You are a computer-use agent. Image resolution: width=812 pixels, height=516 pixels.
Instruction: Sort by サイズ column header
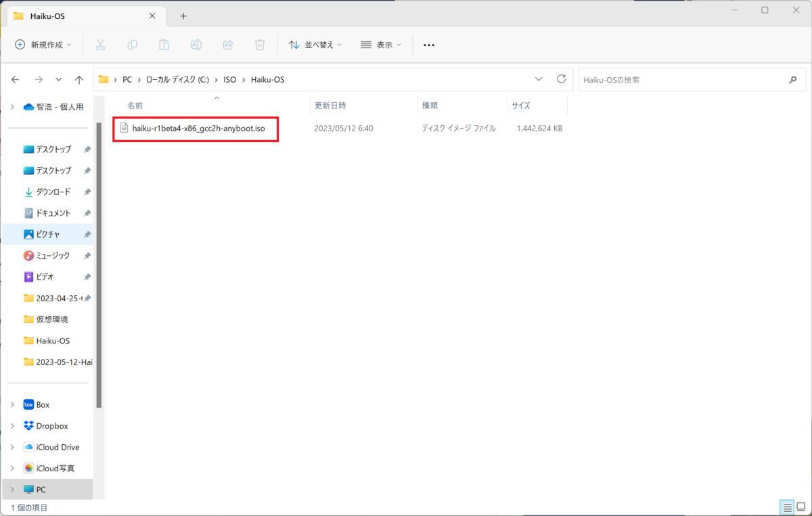pyautogui.click(x=521, y=106)
